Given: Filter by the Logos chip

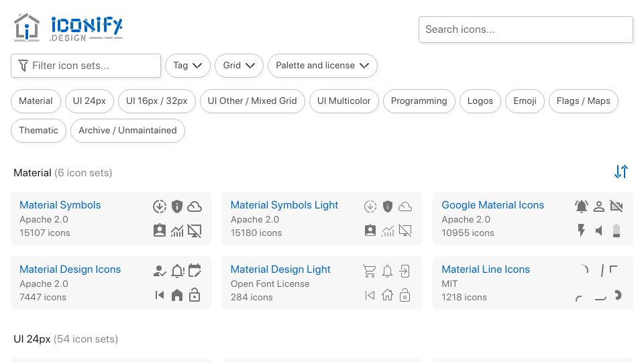Looking at the screenshot, I should tap(480, 101).
